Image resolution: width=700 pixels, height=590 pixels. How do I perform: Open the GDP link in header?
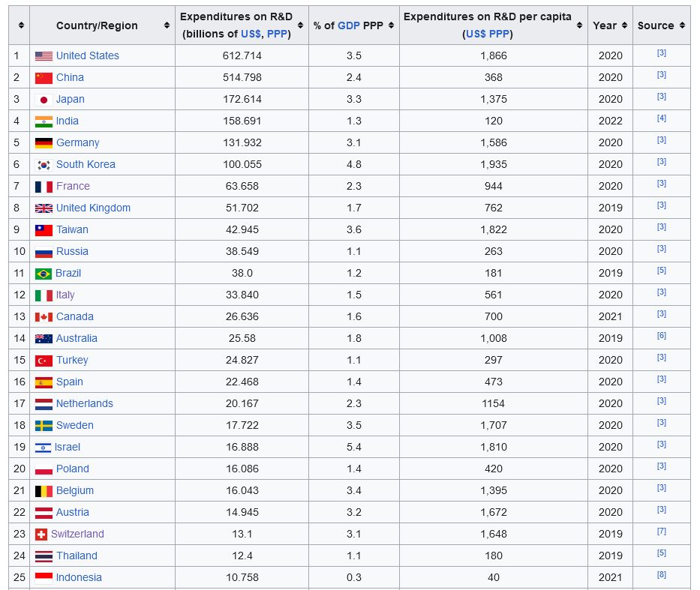click(349, 25)
